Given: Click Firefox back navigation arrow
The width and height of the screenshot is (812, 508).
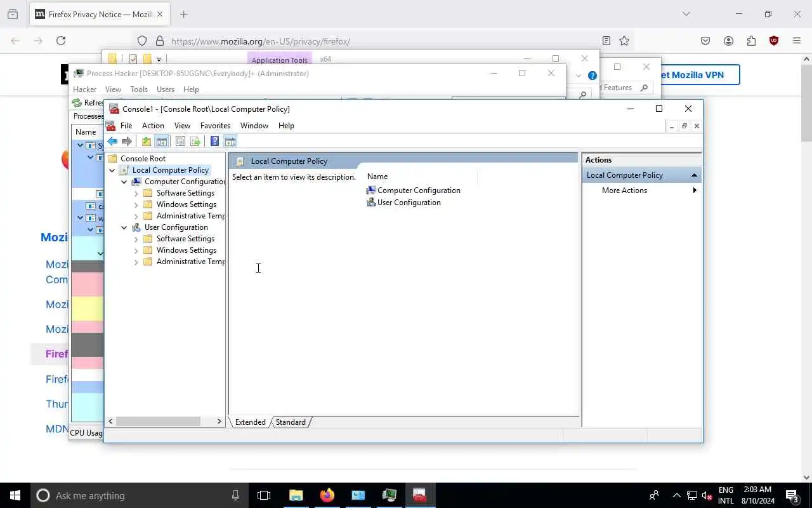Looking at the screenshot, I should pyautogui.click(x=15, y=41).
